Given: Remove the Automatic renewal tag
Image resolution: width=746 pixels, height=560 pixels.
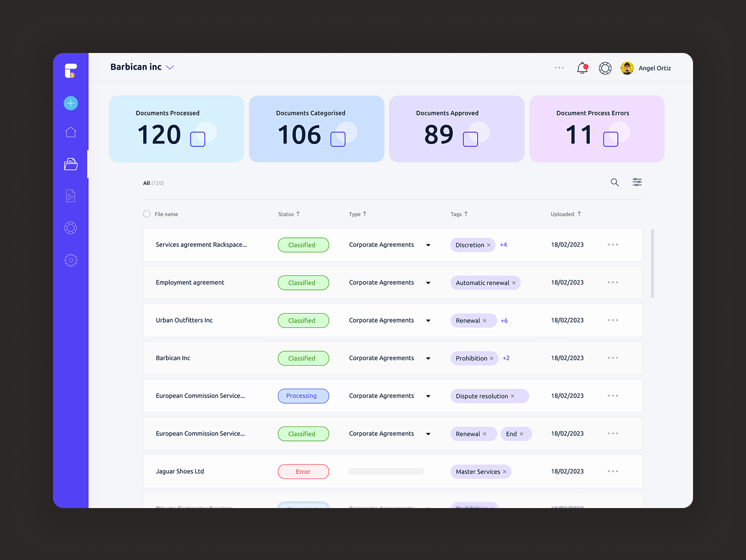Looking at the screenshot, I should click(x=514, y=283).
